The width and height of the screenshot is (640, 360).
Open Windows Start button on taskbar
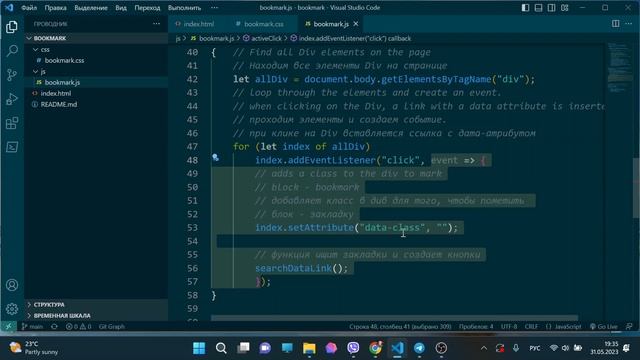point(199,348)
